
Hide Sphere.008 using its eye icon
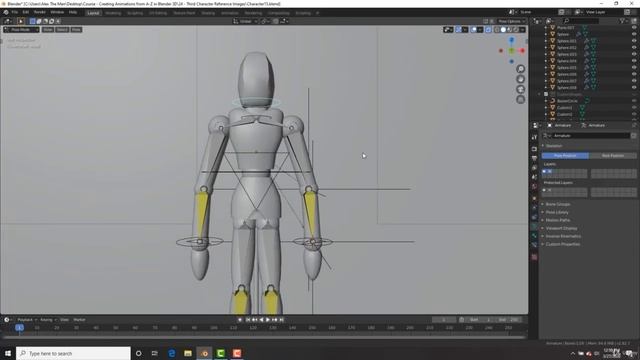coord(634,87)
